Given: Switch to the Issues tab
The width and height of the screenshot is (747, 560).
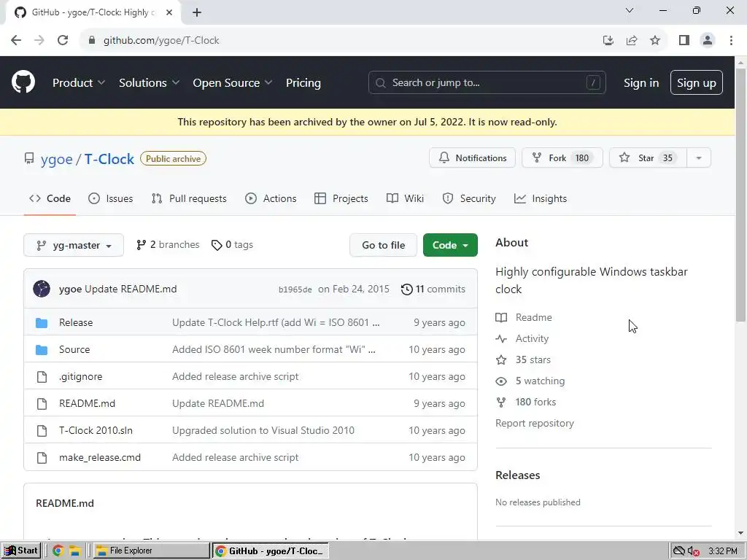Looking at the screenshot, I should tap(111, 198).
